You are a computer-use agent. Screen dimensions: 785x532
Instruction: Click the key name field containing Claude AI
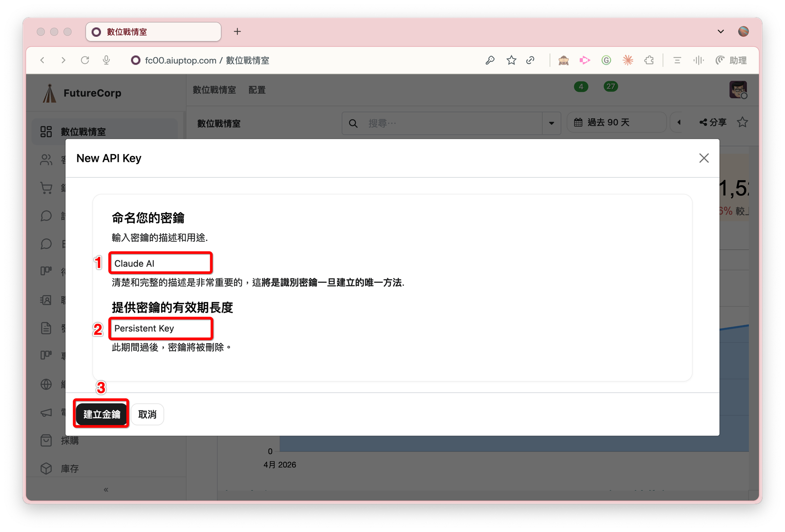pos(161,263)
